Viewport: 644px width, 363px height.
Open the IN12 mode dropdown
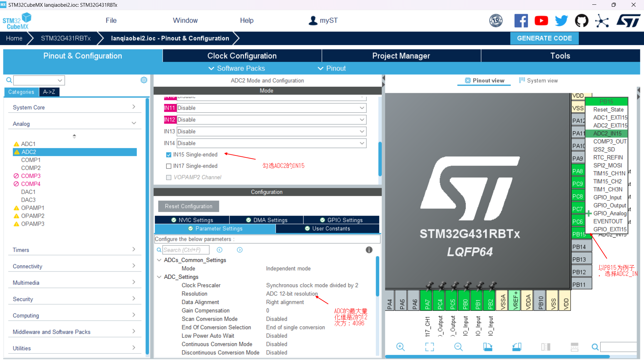(x=272, y=120)
